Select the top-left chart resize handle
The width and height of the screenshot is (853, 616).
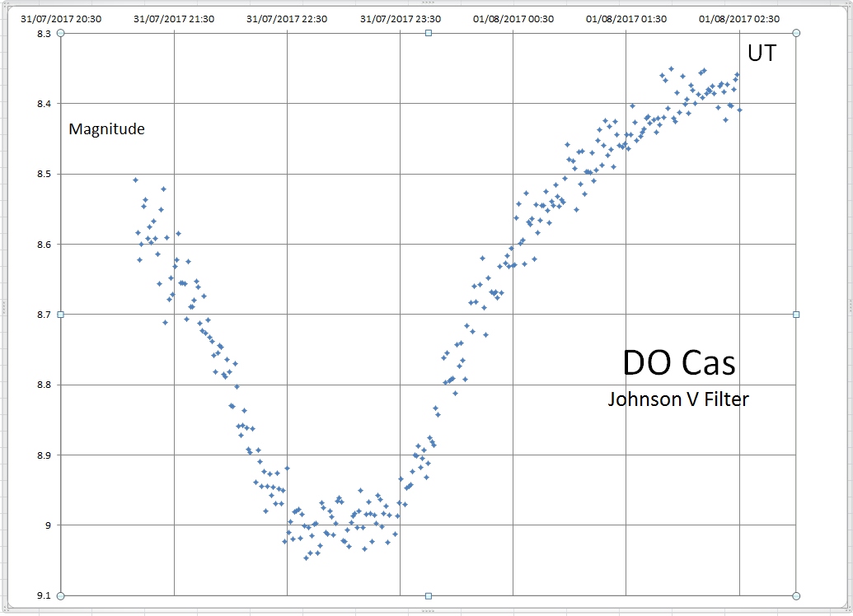pos(60,33)
